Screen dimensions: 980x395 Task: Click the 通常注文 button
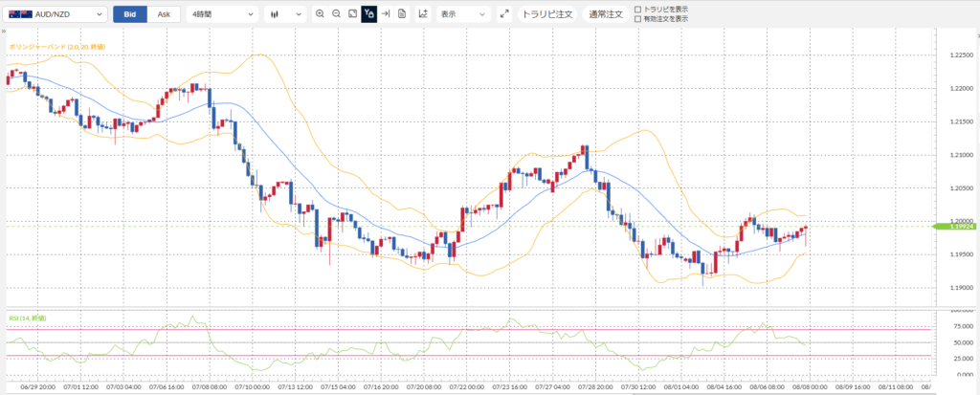point(606,13)
